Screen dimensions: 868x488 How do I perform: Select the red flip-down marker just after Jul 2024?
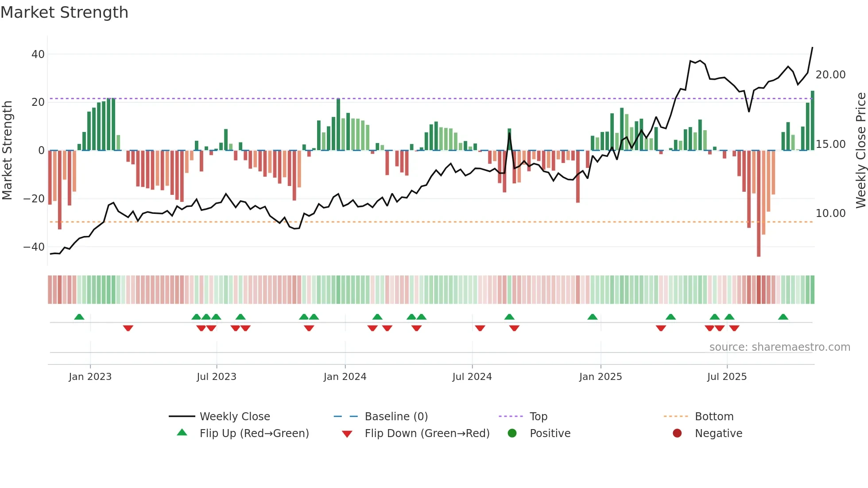coord(480,328)
